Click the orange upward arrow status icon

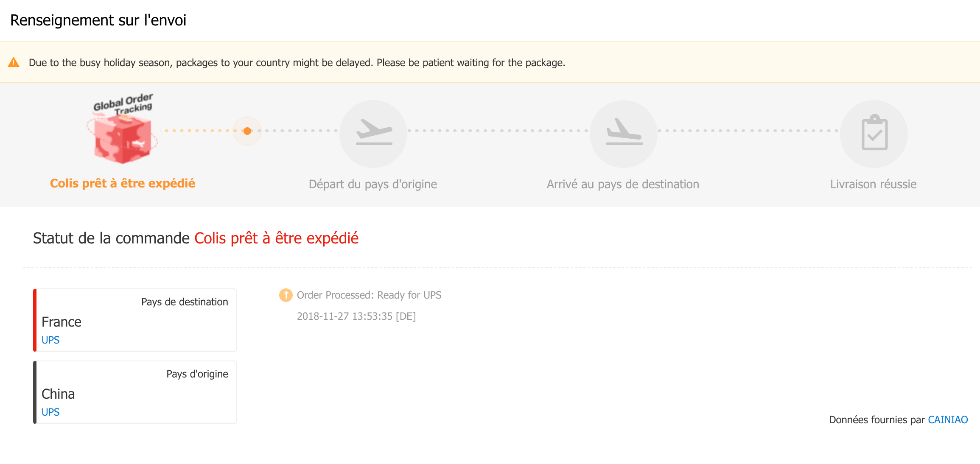[286, 295]
